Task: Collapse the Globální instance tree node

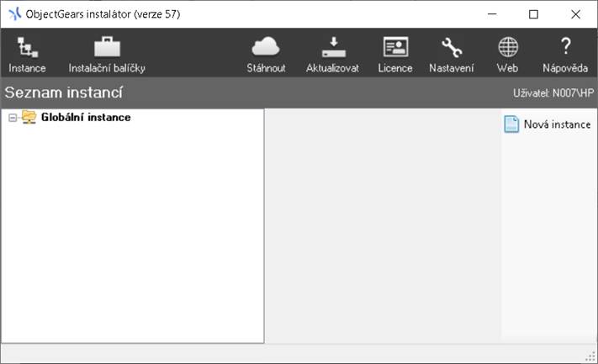Action: [13, 118]
